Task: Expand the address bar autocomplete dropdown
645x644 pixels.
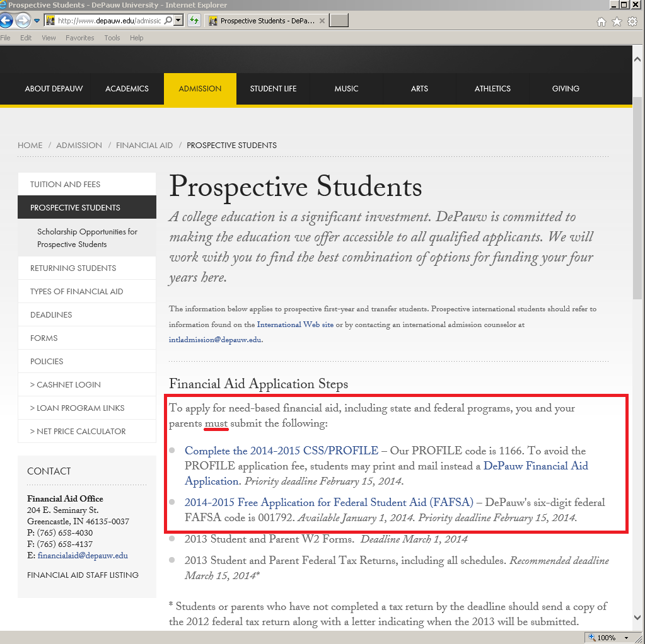Action: click(178, 21)
